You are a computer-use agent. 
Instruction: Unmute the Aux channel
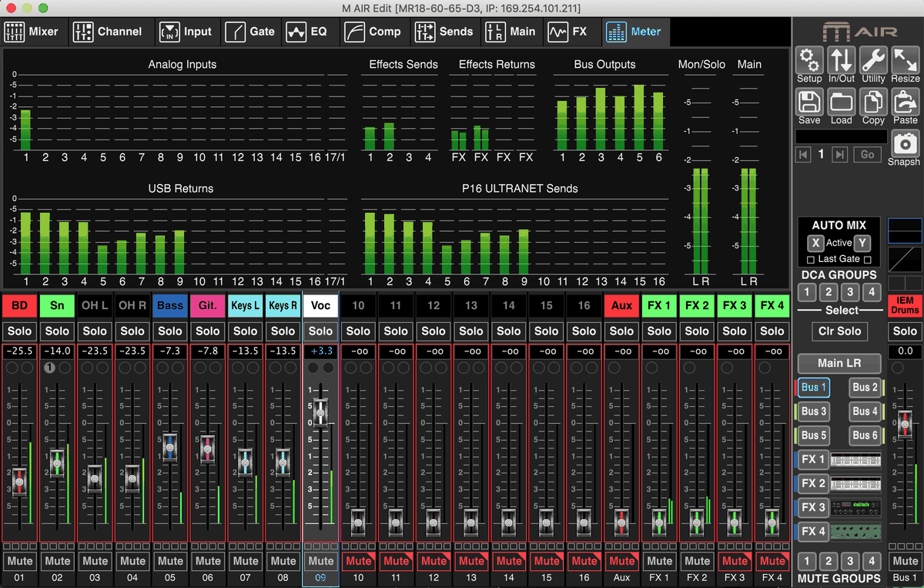(622, 561)
